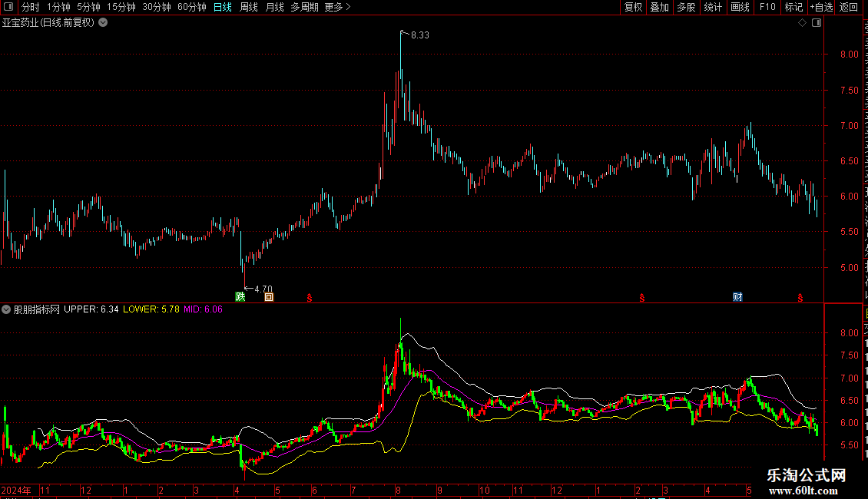Toggle the left sidebar panel icon

coord(8,7)
